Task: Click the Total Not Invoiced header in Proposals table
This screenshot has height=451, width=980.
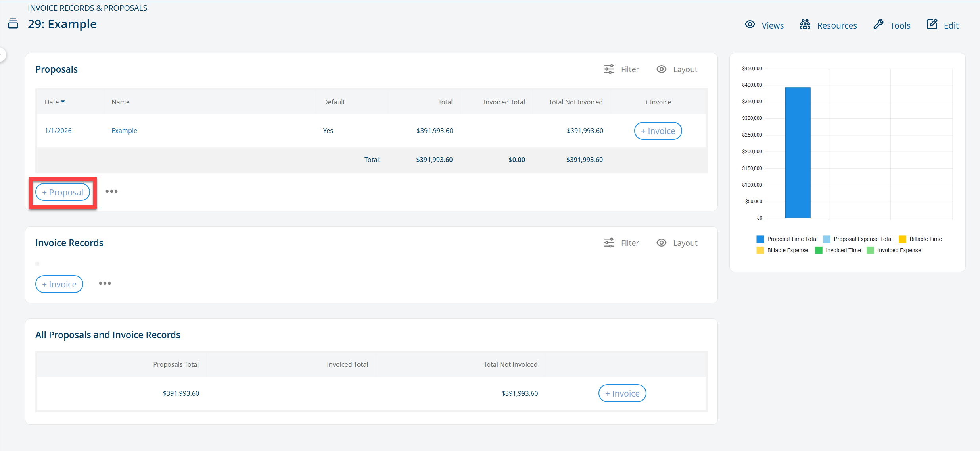Action: pos(575,102)
